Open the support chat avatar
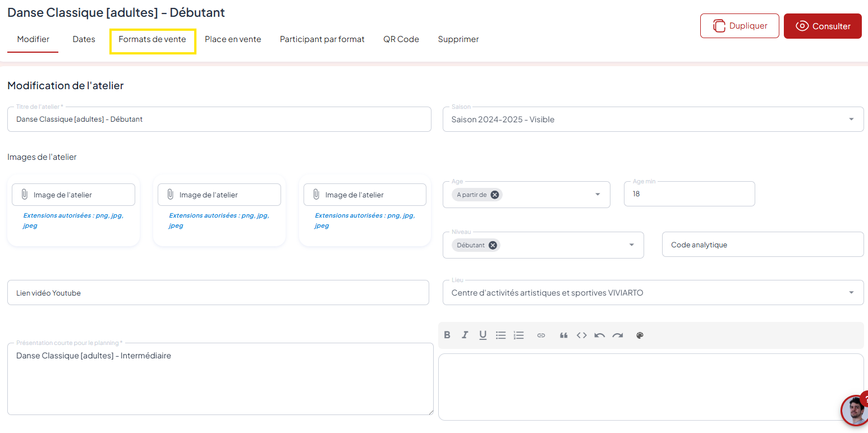The height and width of the screenshot is (433, 868). click(x=854, y=411)
